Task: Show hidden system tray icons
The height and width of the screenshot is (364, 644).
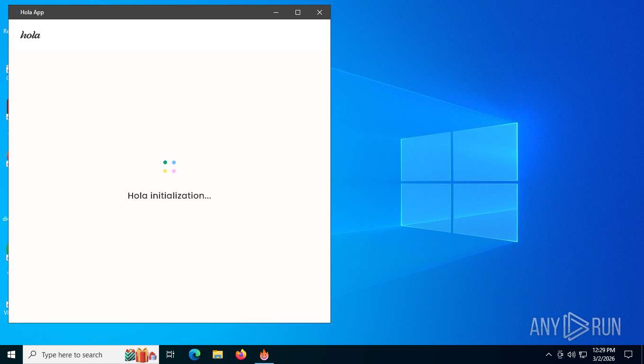Action: pos(549,355)
